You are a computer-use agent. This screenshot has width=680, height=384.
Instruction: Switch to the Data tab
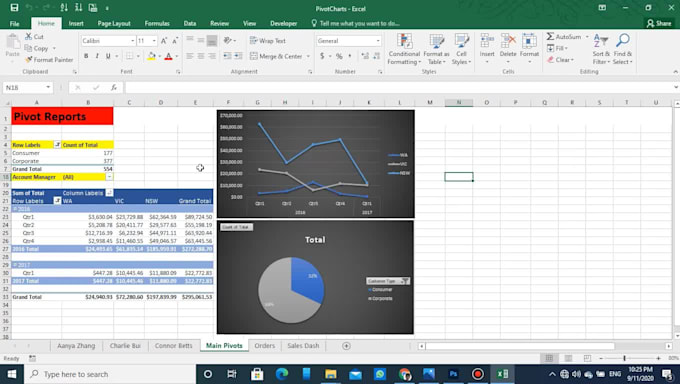[x=190, y=23]
